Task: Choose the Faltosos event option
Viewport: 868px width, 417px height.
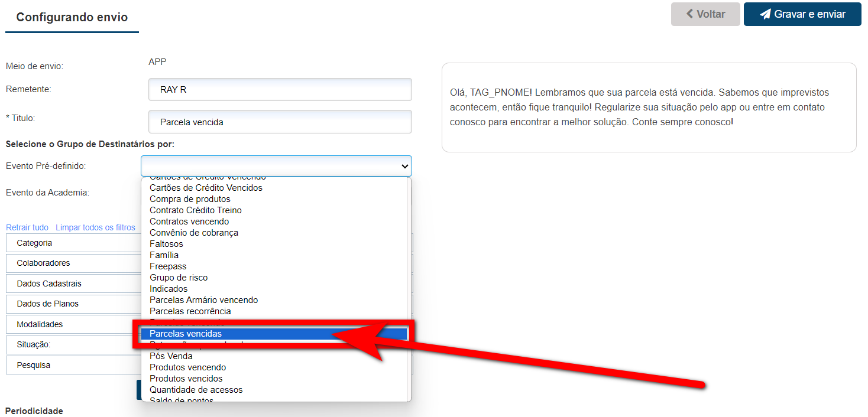Action: tap(166, 244)
